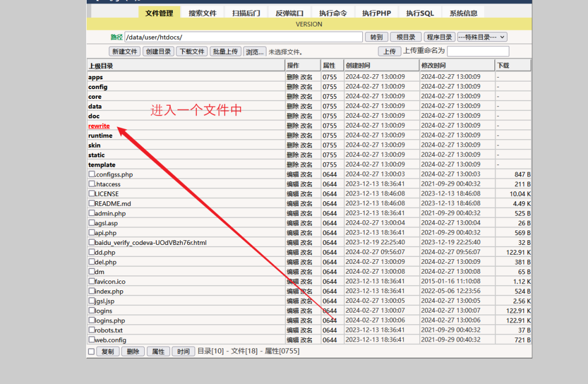The image size is (588, 384).
Task: Check the box next to web.config
Action: [x=92, y=340]
